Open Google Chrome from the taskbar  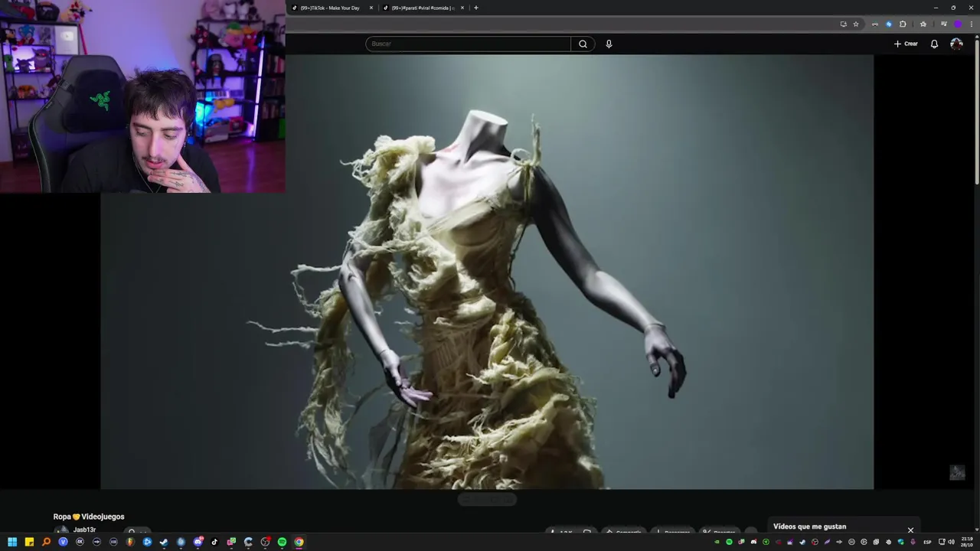coord(299,542)
